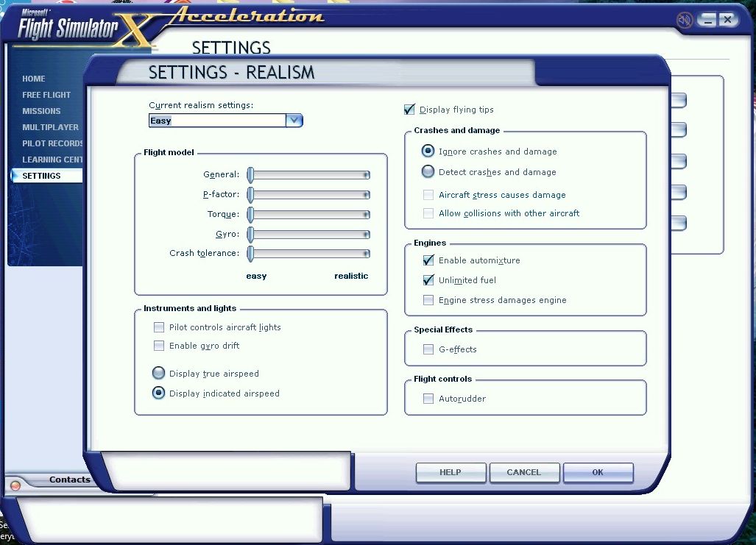Viewport: 756px width, 545px height.
Task: Click the 'Engines' group heading
Action: 430,243
